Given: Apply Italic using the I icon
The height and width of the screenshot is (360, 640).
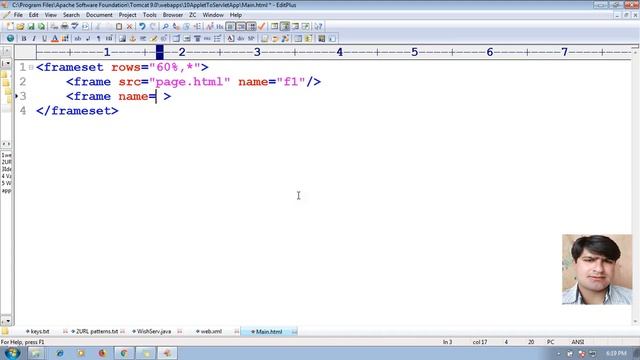Looking at the screenshot, I should (34, 38).
